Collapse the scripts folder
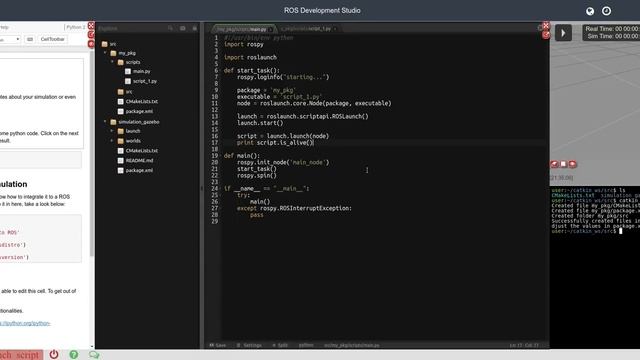 [x=112, y=62]
